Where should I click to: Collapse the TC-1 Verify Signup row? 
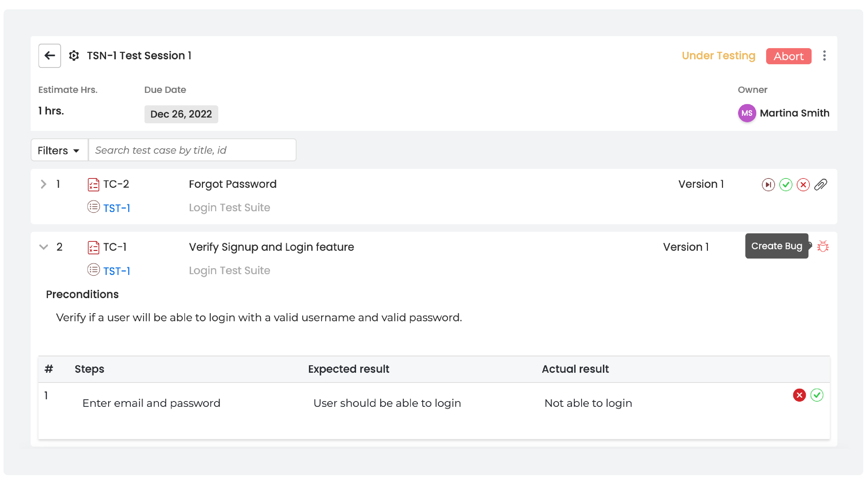click(43, 247)
